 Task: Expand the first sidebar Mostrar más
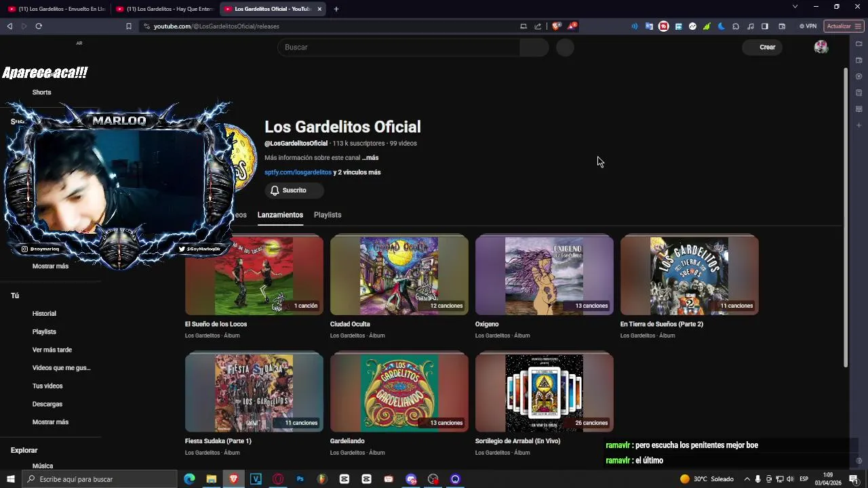coord(50,266)
